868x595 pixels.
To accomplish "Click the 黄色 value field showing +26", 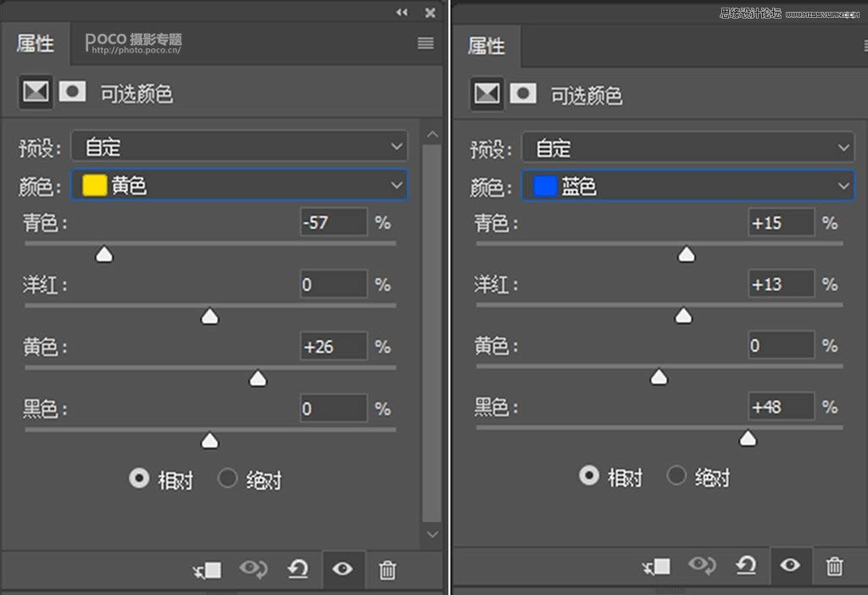I will tap(333, 347).
